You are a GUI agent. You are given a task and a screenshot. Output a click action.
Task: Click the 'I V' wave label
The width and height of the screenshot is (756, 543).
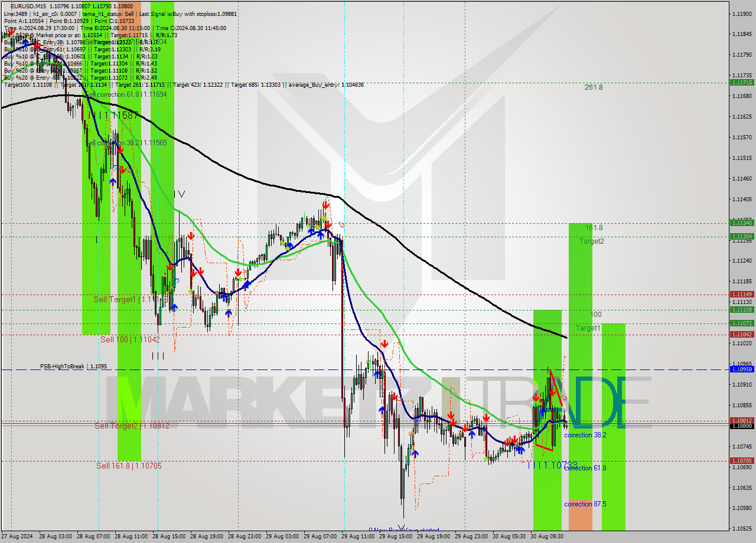(x=180, y=194)
